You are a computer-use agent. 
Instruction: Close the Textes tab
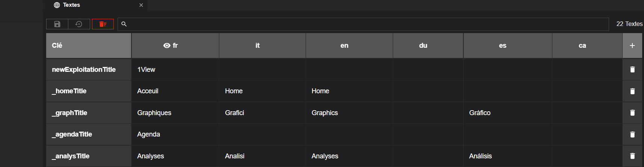pyautogui.click(x=141, y=5)
